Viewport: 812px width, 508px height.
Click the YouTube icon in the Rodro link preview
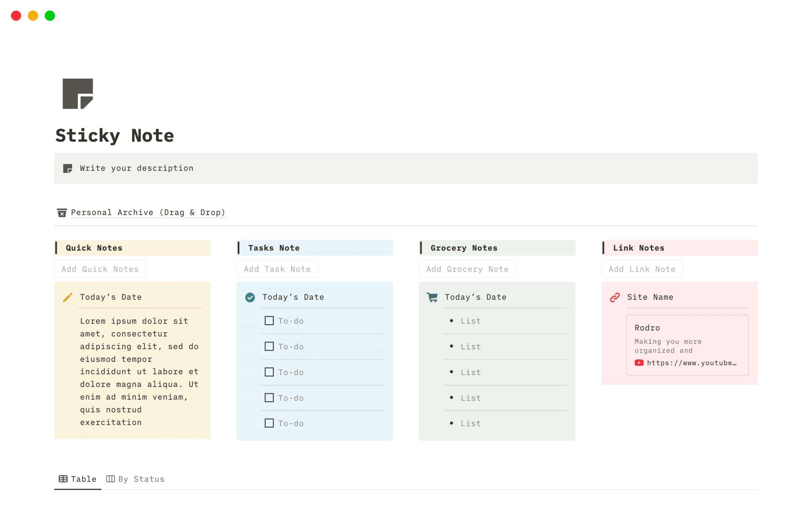click(639, 363)
